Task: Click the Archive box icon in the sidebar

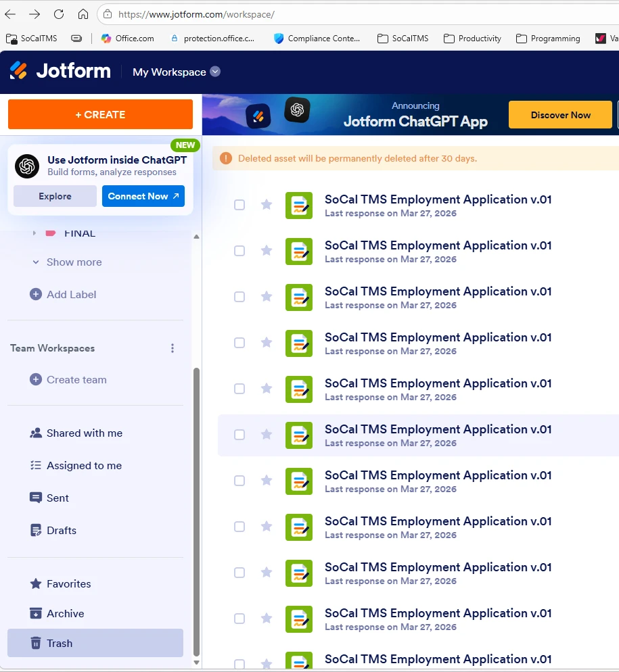Action: coord(36,613)
